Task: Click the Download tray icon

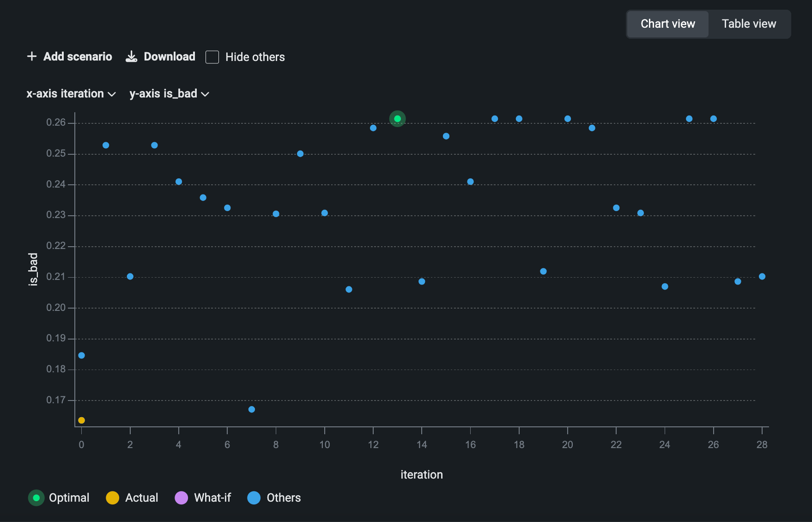Action: [132, 56]
